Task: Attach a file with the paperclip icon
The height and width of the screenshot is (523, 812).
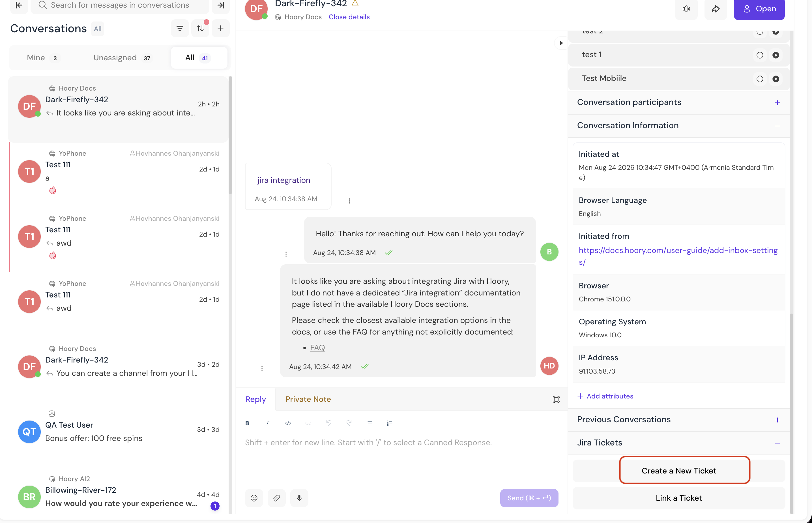Action: (277, 498)
